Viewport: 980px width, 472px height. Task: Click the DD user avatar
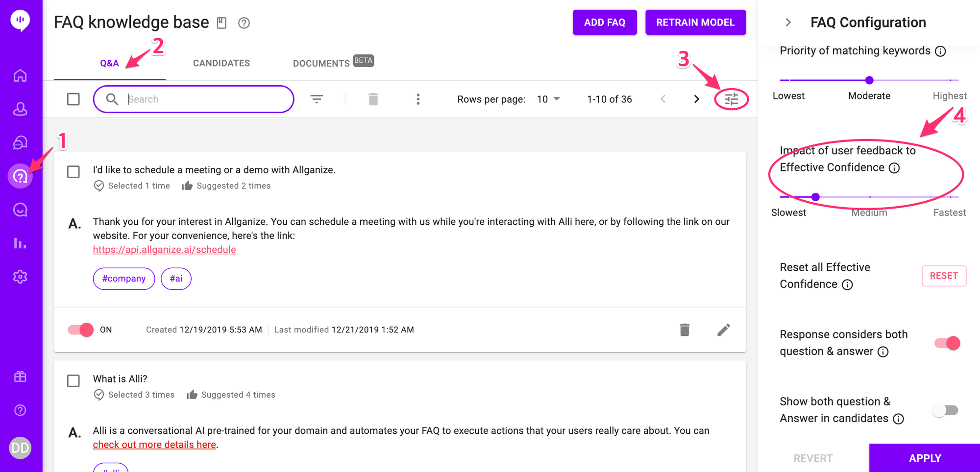20,448
